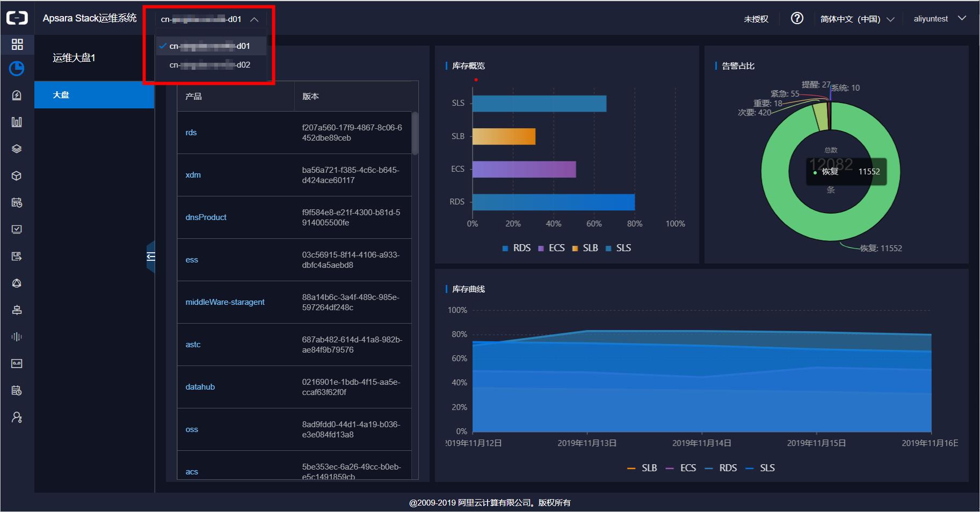980x512 pixels.
Task: Click the 未授权 status link
Action: (x=756, y=19)
